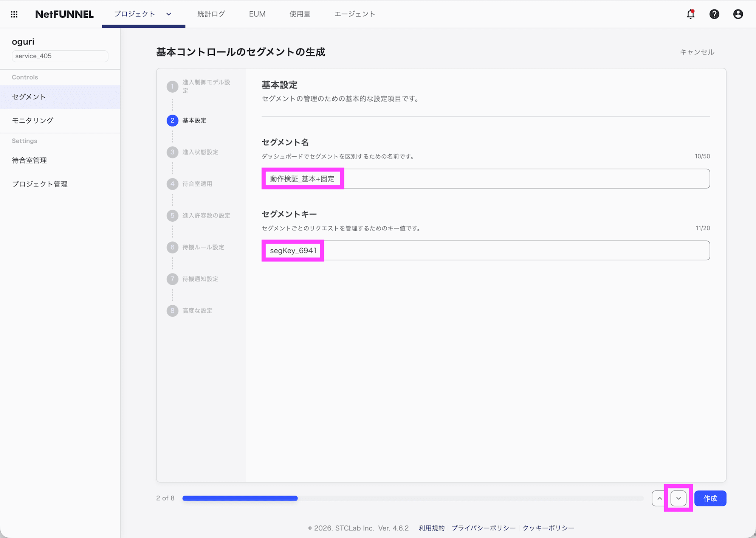Open the notifications bell
The width and height of the screenshot is (756, 538).
coord(690,14)
